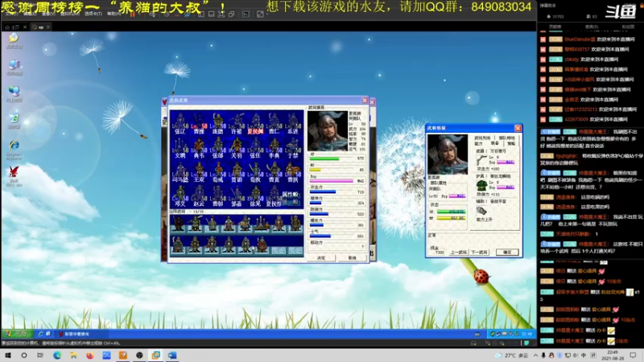Viewport: 644px width, 362px height.
Task: Pick general 于禁 from the roster
Action: pyautogui.click(x=293, y=147)
